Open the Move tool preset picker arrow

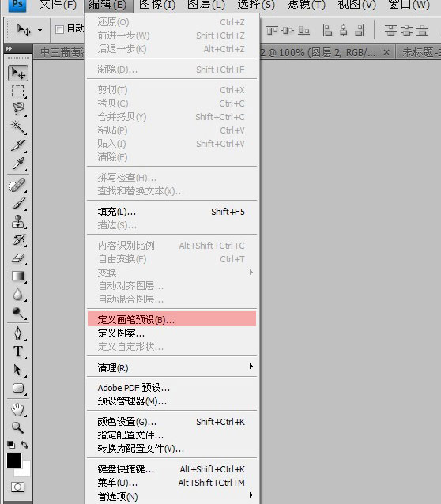40,31
